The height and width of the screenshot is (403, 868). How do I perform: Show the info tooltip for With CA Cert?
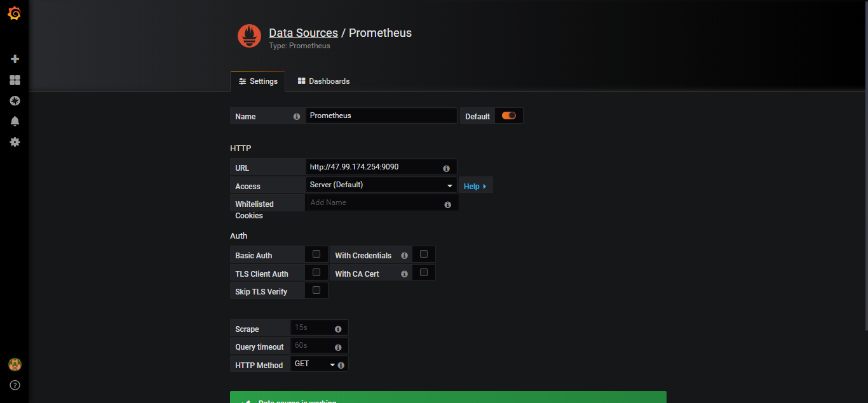point(404,274)
